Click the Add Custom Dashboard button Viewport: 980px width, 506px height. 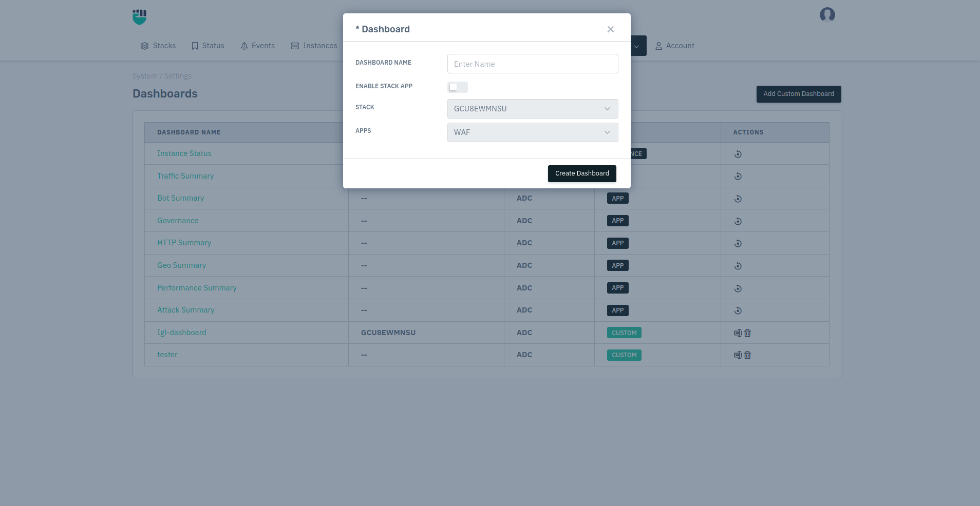(799, 94)
